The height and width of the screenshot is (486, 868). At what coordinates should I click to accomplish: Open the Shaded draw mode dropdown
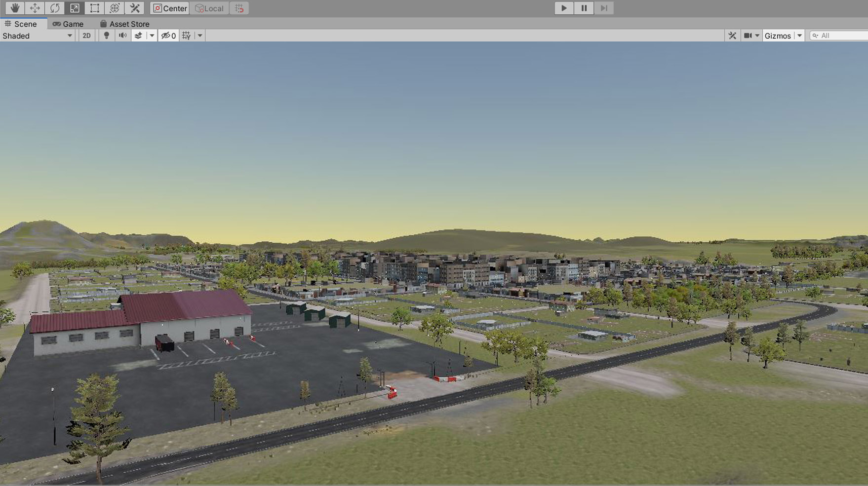tap(38, 36)
